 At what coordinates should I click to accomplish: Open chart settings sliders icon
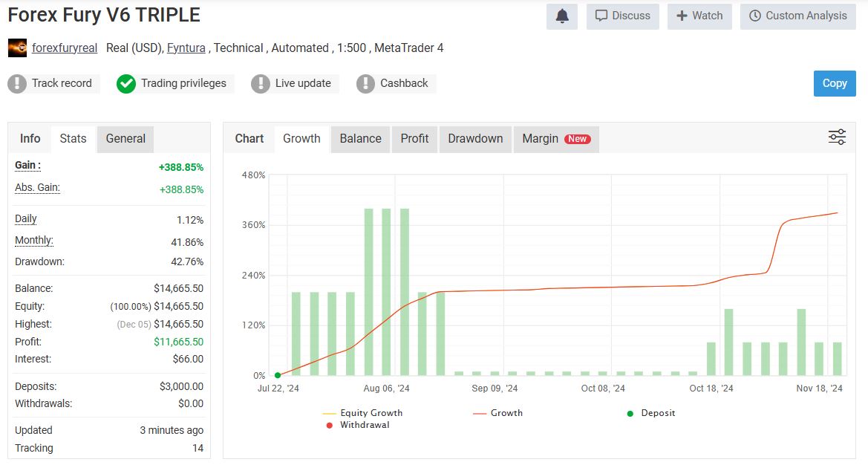click(837, 137)
